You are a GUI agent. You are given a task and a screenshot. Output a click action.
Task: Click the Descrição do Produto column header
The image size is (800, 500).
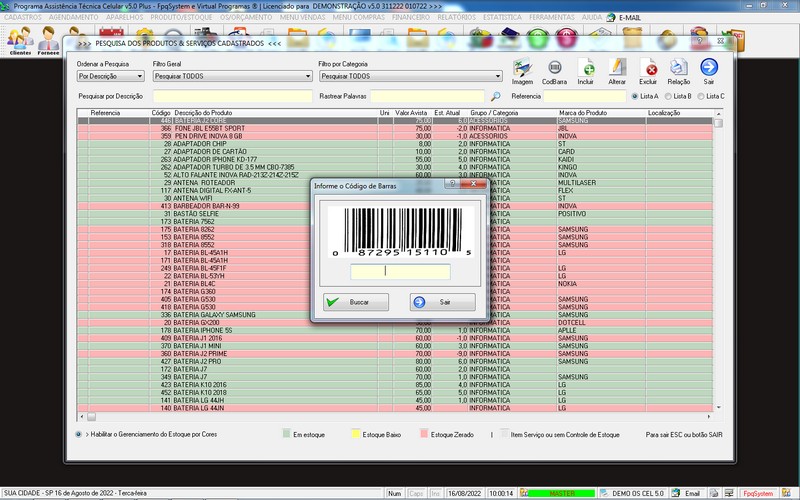(203, 113)
